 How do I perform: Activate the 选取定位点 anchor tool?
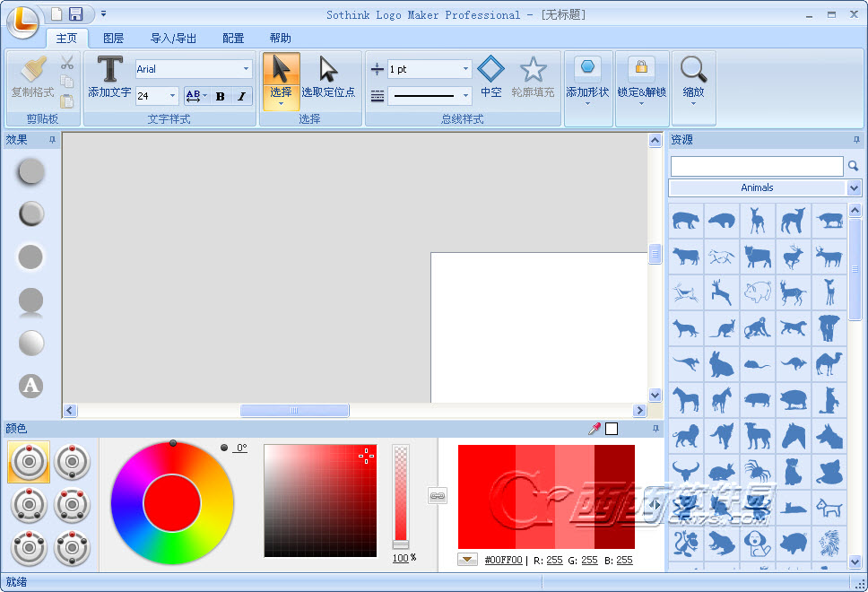click(329, 77)
